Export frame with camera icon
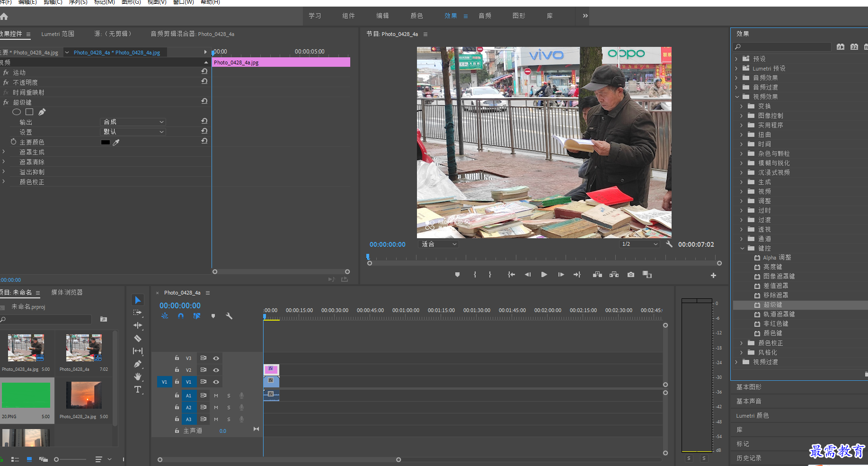Viewport: 868px width, 466px height. 631,275
